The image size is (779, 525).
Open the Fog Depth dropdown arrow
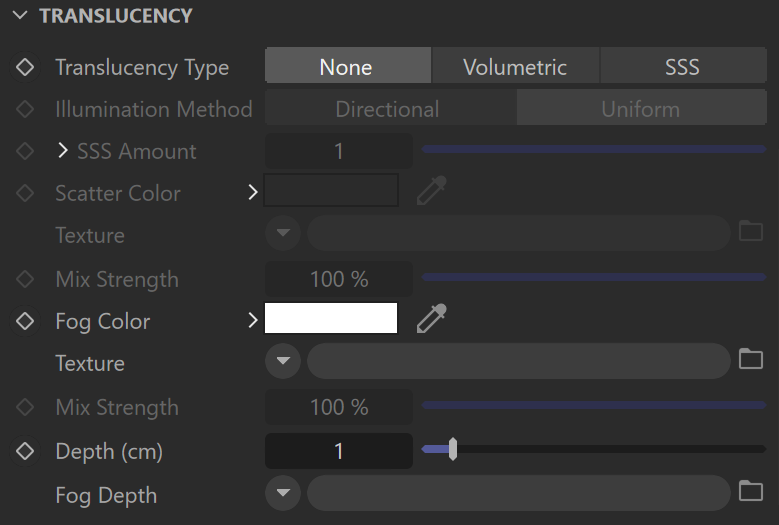(283, 493)
